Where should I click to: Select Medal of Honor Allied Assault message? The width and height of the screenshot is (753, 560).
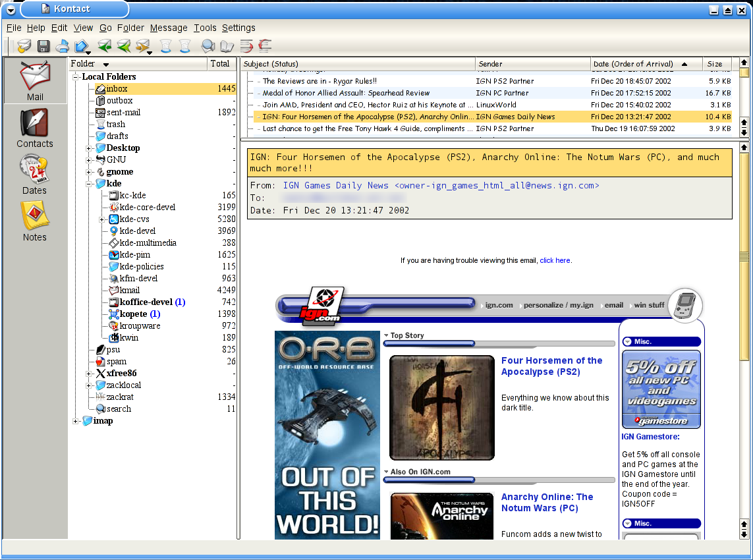pos(491,93)
